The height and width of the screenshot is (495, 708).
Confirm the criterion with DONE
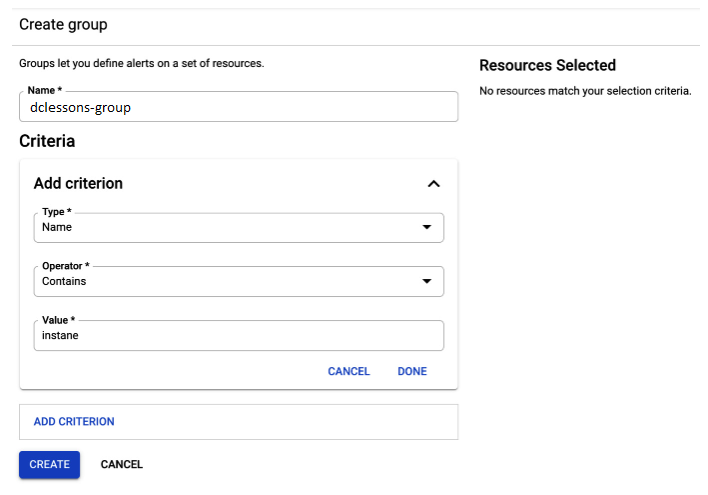pyautogui.click(x=412, y=371)
